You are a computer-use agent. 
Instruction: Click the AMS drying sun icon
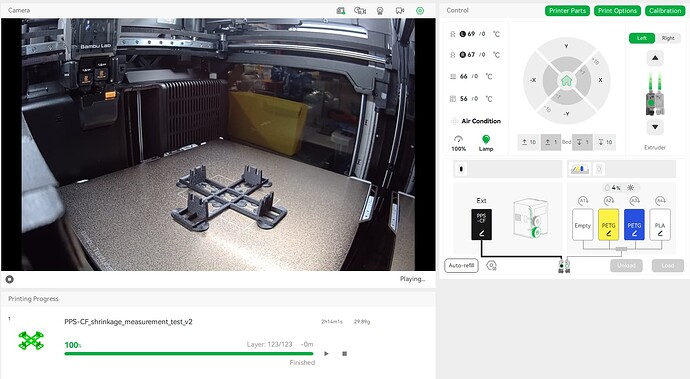631,188
